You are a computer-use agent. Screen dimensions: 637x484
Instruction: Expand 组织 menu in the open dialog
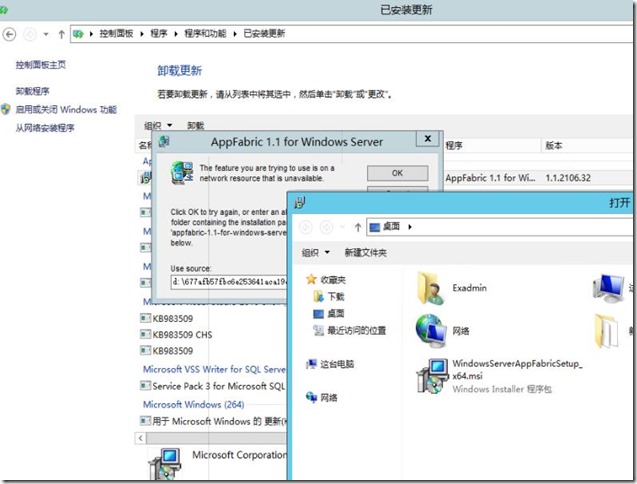pyautogui.click(x=316, y=253)
